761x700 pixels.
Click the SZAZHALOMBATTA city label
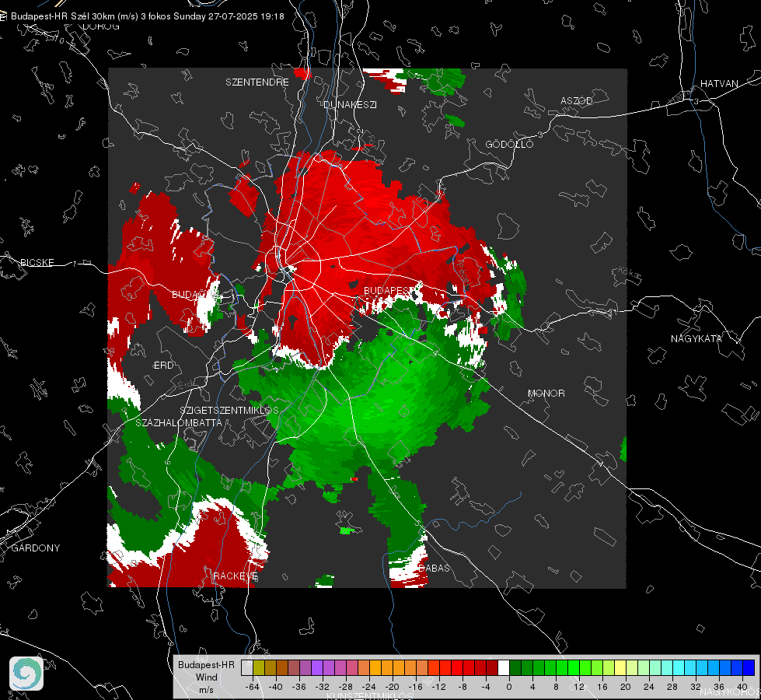pyautogui.click(x=179, y=422)
